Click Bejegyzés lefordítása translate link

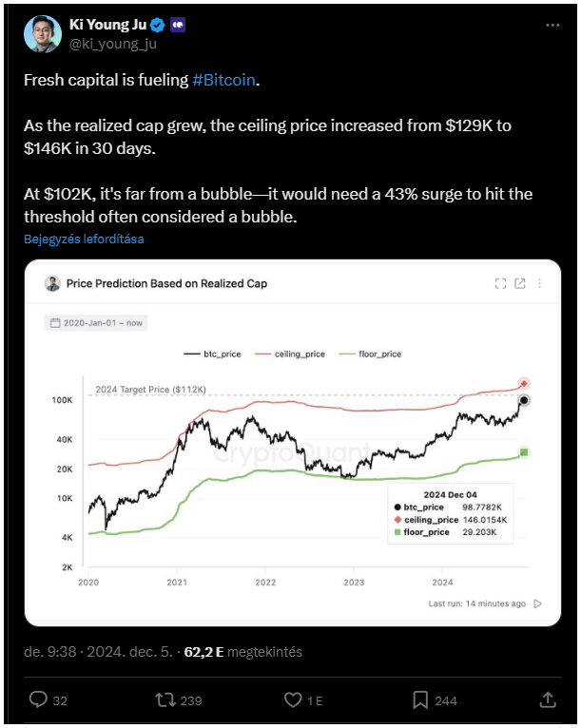coord(84,239)
